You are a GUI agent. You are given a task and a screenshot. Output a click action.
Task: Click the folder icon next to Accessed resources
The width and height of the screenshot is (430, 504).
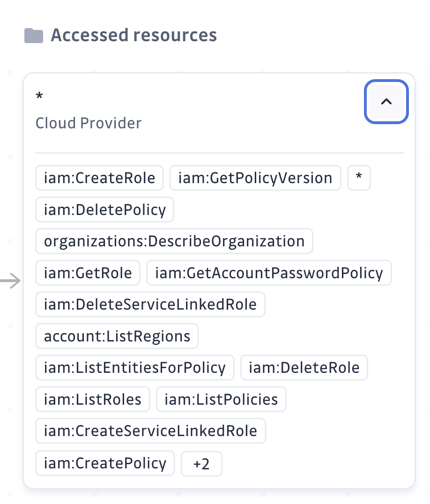[33, 35]
